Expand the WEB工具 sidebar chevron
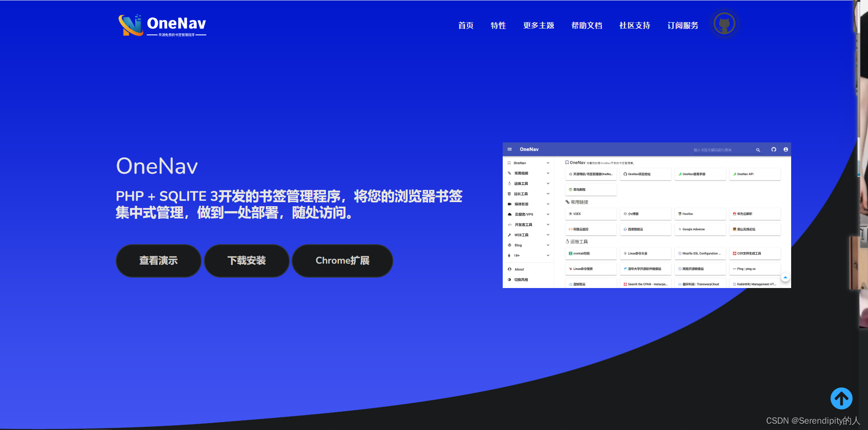The width and height of the screenshot is (868, 430). 548,235
